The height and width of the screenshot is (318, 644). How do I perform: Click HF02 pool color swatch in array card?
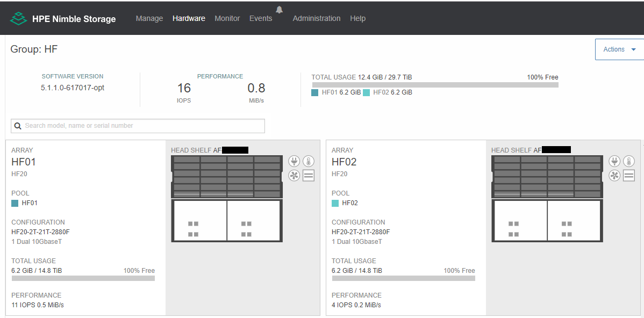[x=335, y=203]
